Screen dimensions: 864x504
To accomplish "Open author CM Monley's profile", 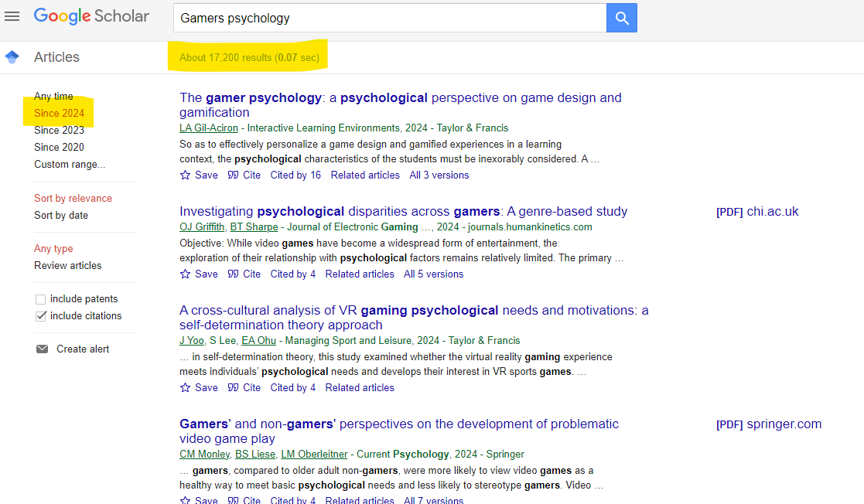I will pos(204,455).
